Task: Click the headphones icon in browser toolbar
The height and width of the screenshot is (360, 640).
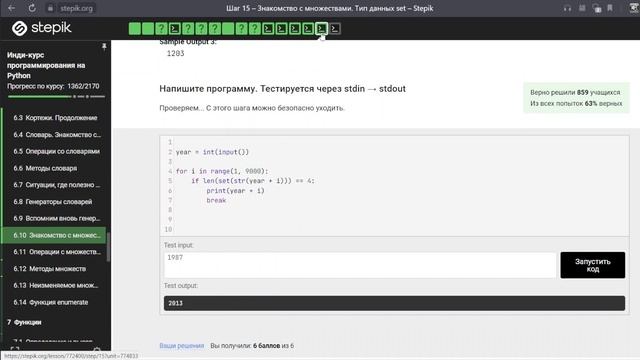Action: click(x=567, y=8)
